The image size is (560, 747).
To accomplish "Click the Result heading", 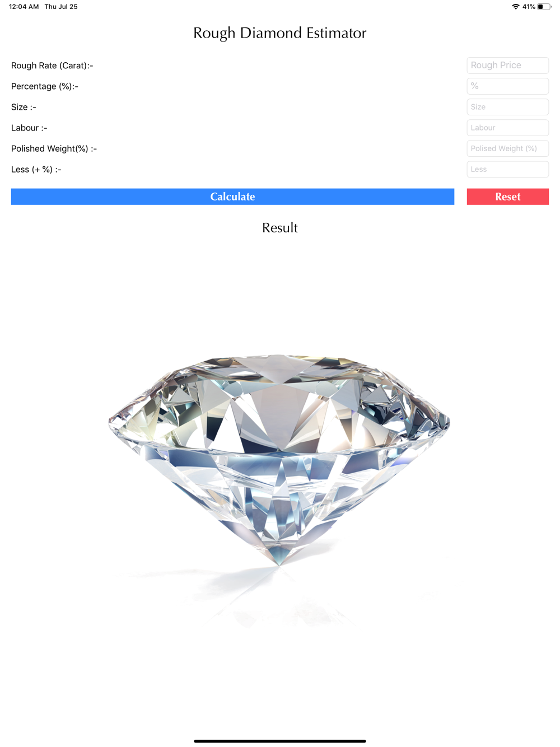I will click(x=279, y=228).
